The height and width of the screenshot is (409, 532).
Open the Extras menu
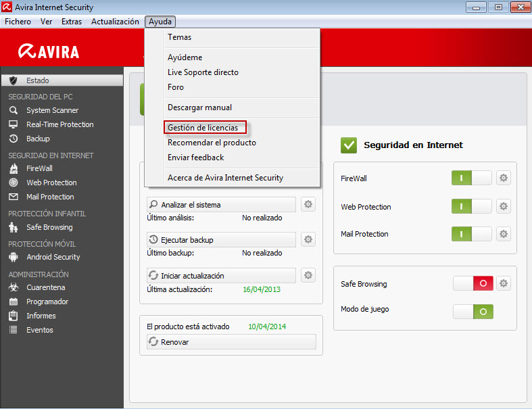pyautogui.click(x=72, y=22)
